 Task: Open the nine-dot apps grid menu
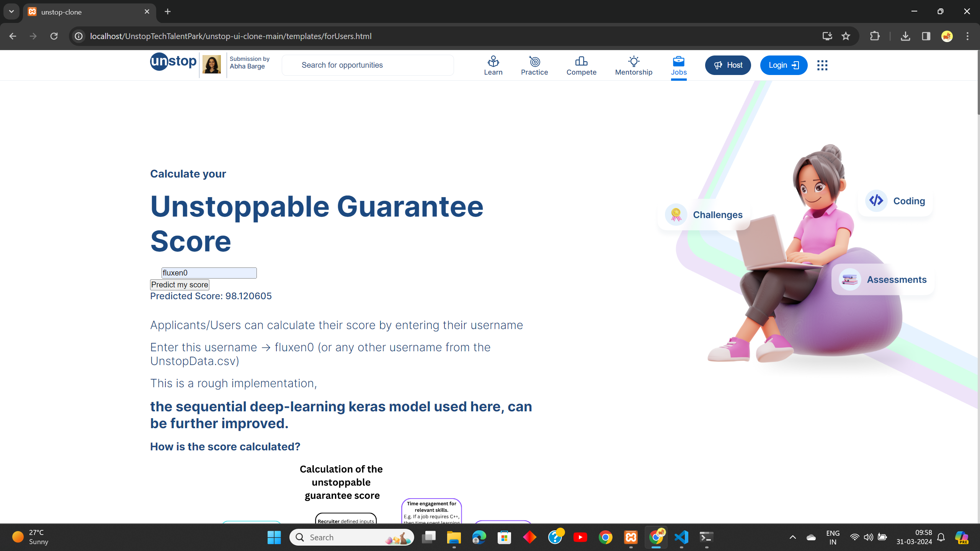point(822,65)
